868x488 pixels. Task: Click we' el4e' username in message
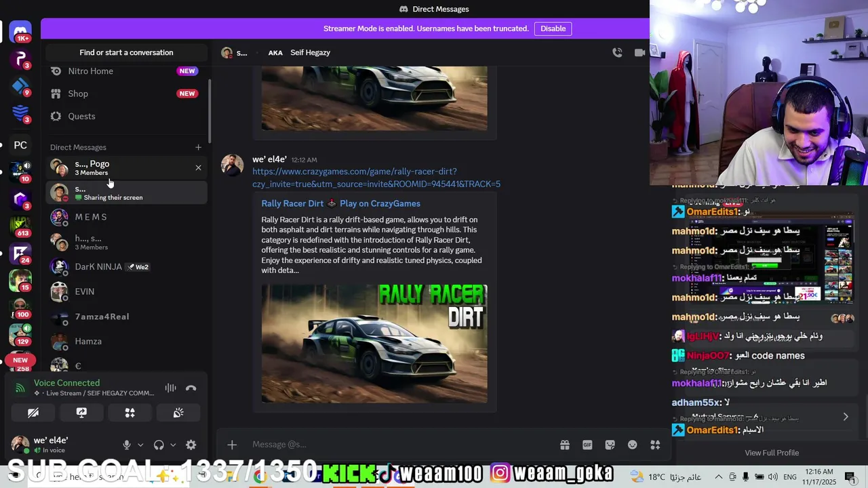tap(269, 159)
